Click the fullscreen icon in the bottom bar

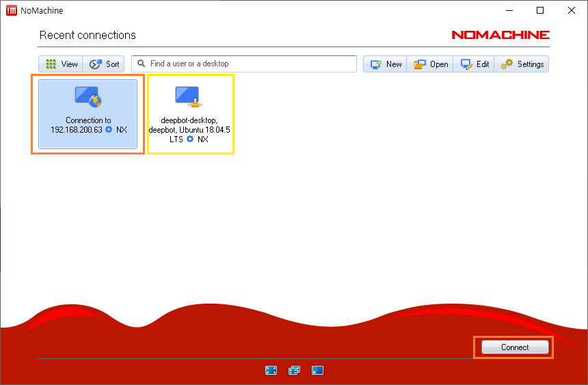tap(271, 371)
